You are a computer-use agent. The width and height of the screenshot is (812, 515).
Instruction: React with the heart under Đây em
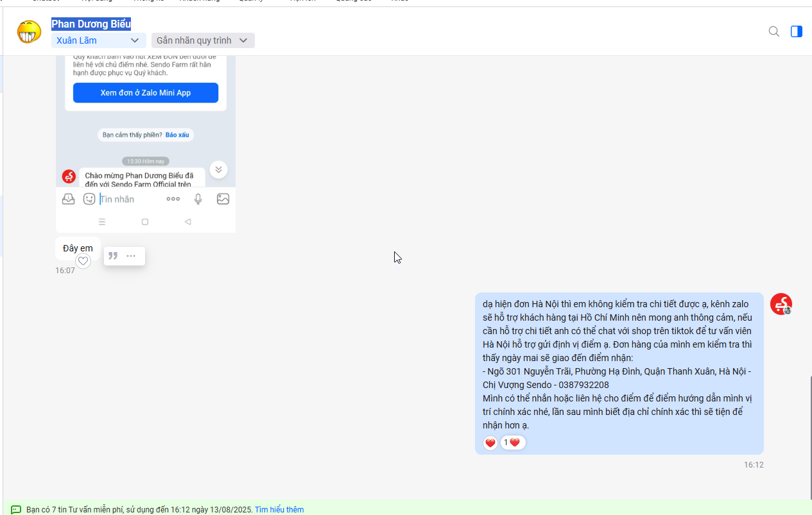pos(83,261)
